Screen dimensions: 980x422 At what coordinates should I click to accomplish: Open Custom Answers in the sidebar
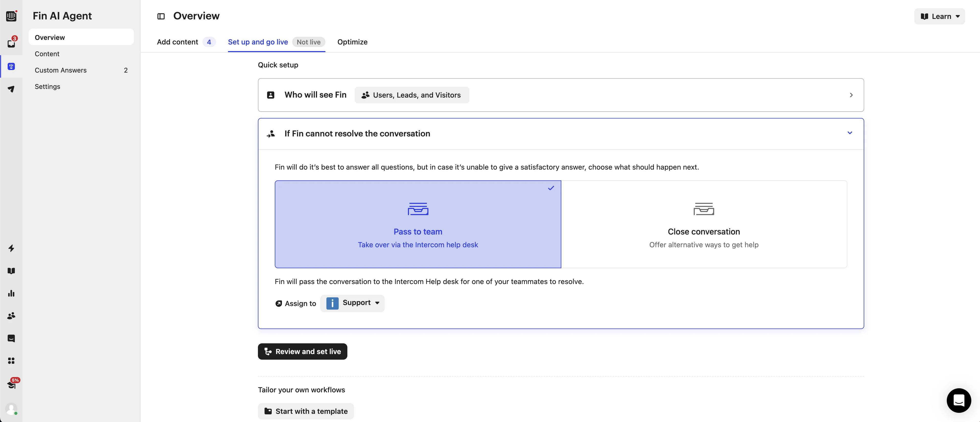point(61,70)
